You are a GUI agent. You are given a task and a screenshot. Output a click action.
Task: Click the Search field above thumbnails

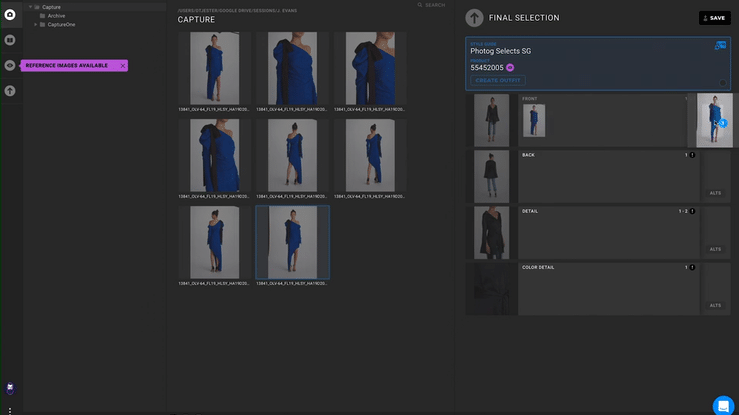point(434,5)
